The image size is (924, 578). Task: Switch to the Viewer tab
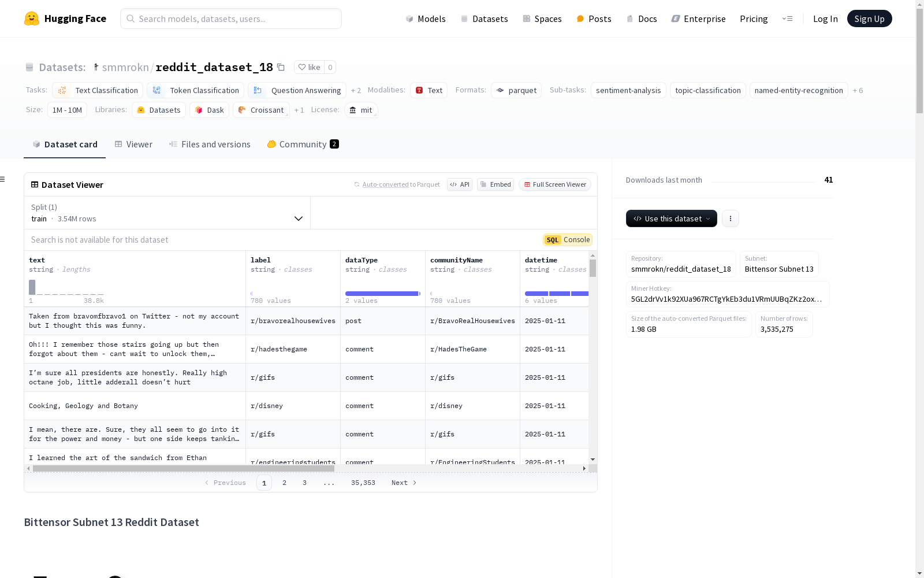(133, 144)
